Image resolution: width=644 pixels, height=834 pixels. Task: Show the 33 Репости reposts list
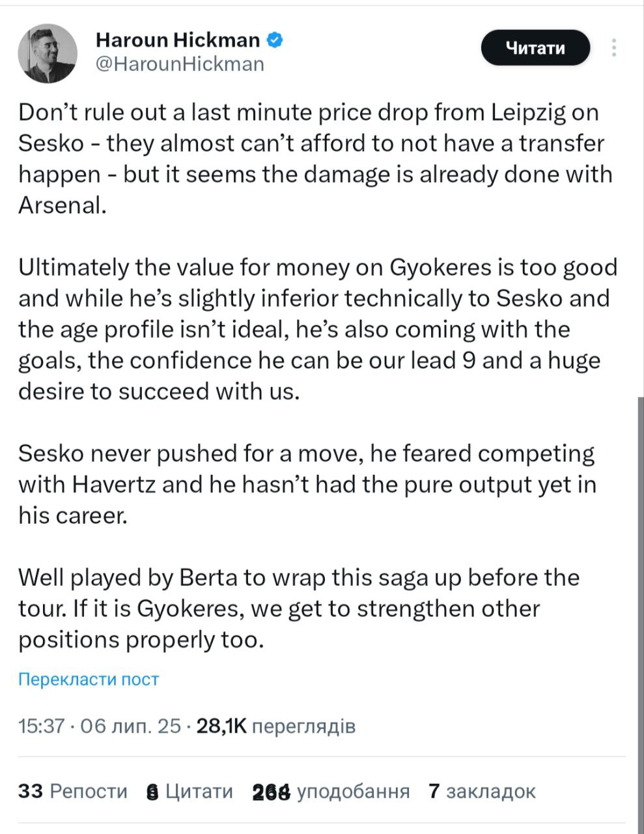[73, 791]
